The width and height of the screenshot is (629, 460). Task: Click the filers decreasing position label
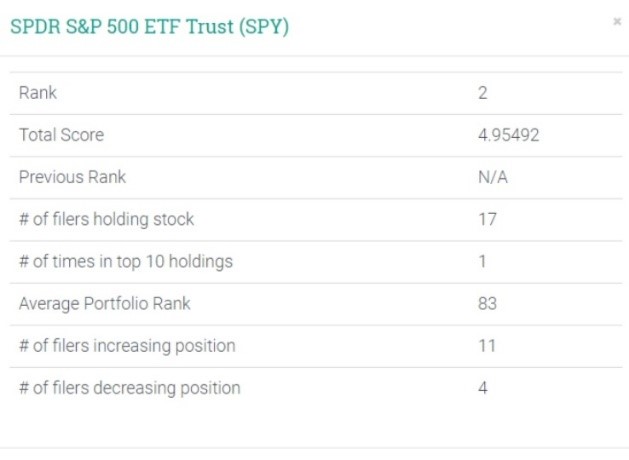[x=129, y=387]
